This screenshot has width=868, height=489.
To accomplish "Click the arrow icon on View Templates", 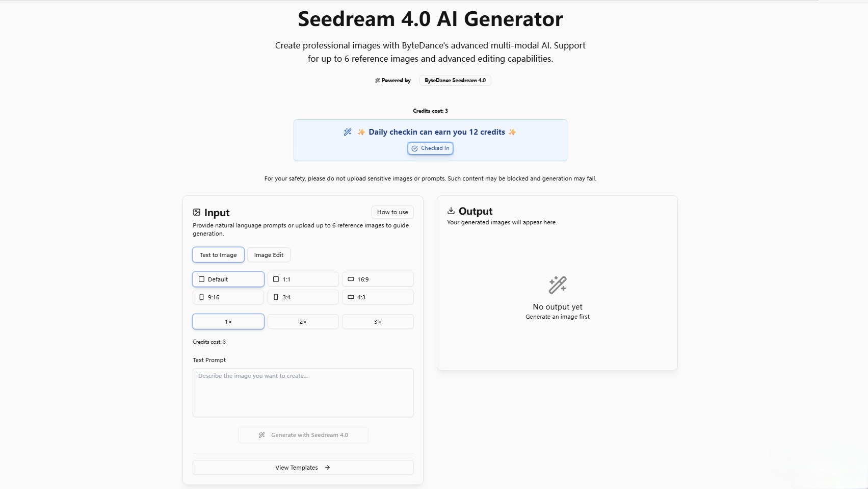I will tap(327, 467).
